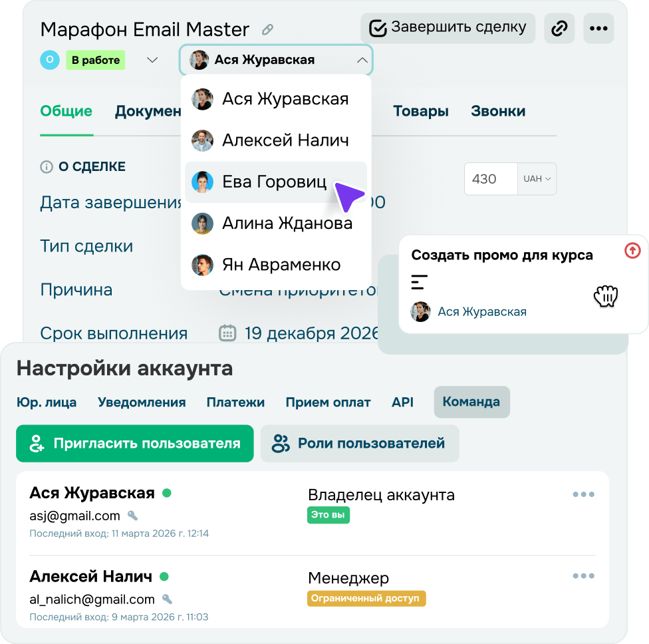
Task: Open the ellipsis menu in the deal header
Action: [598, 28]
